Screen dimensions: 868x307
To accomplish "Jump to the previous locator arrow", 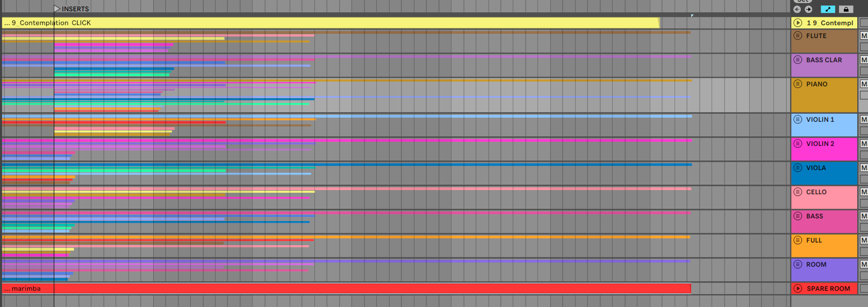I will coord(797,9).
